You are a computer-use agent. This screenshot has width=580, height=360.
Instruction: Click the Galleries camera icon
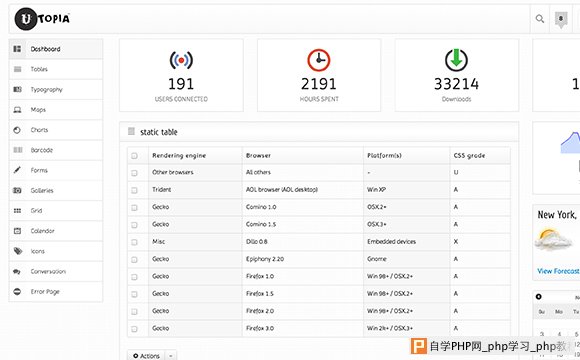coord(17,190)
